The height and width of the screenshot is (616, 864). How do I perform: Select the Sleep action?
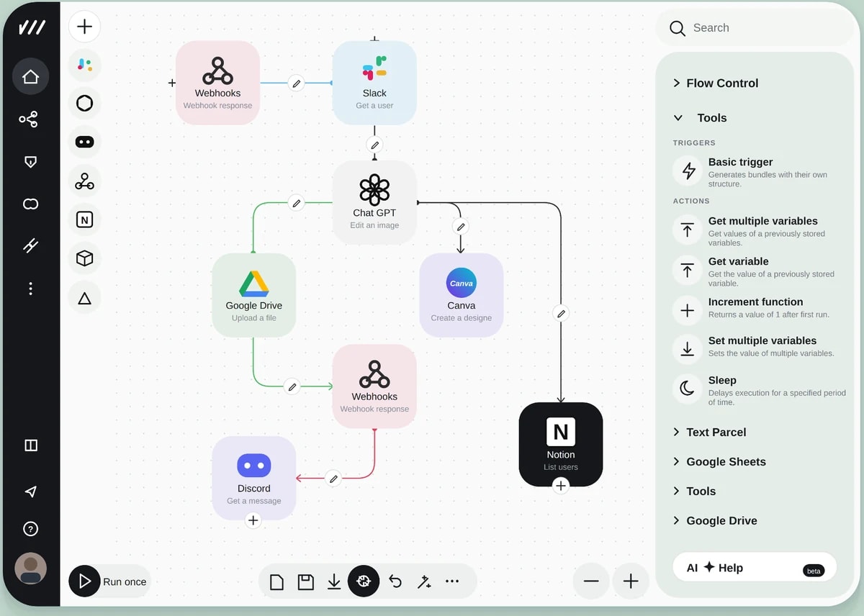click(x=760, y=390)
